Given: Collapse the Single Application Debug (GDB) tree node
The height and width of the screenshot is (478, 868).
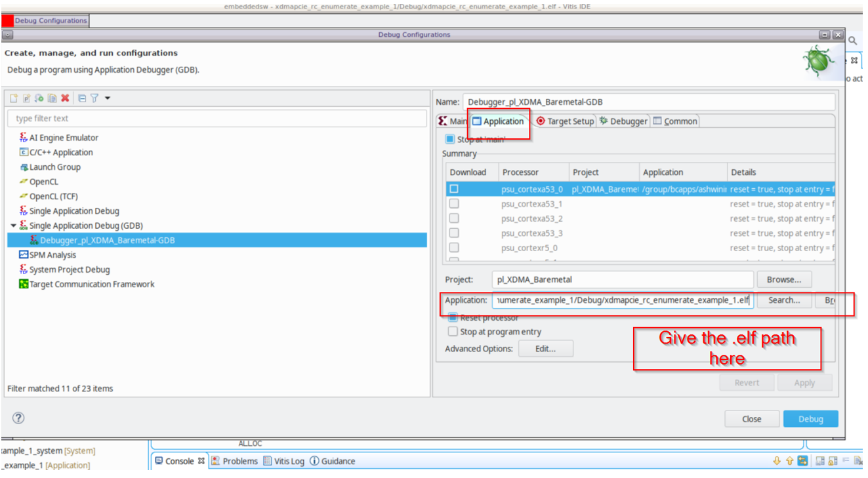Looking at the screenshot, I should [x=13, y=226].
